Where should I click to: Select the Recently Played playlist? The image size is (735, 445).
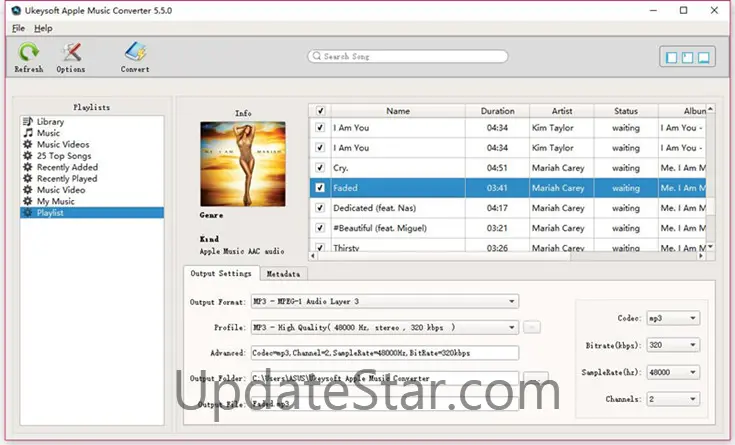point(67,178)
